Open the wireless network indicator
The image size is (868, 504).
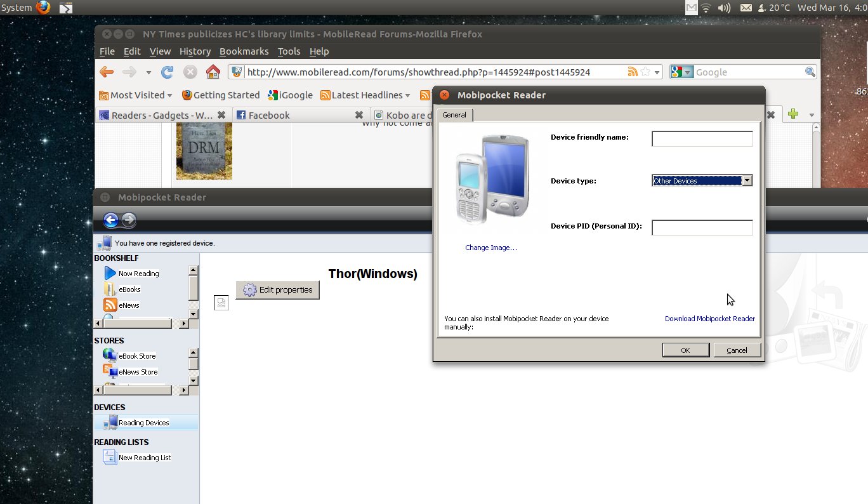point(706,8)
